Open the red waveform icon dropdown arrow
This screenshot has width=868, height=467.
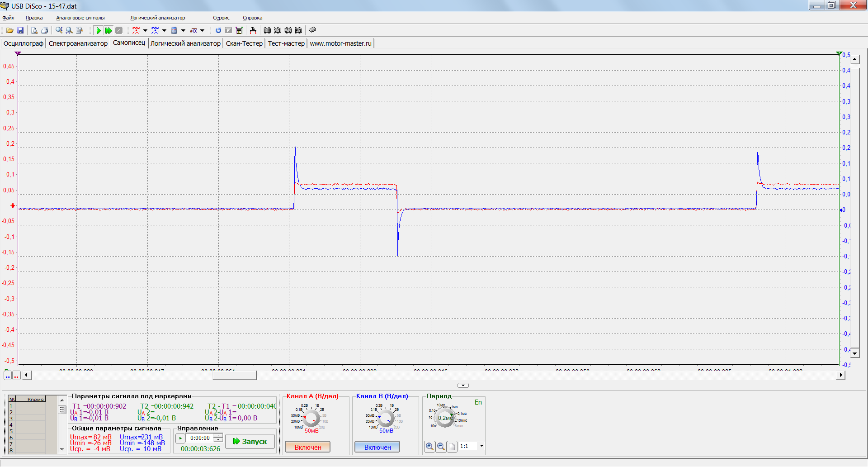click(145, 30)
